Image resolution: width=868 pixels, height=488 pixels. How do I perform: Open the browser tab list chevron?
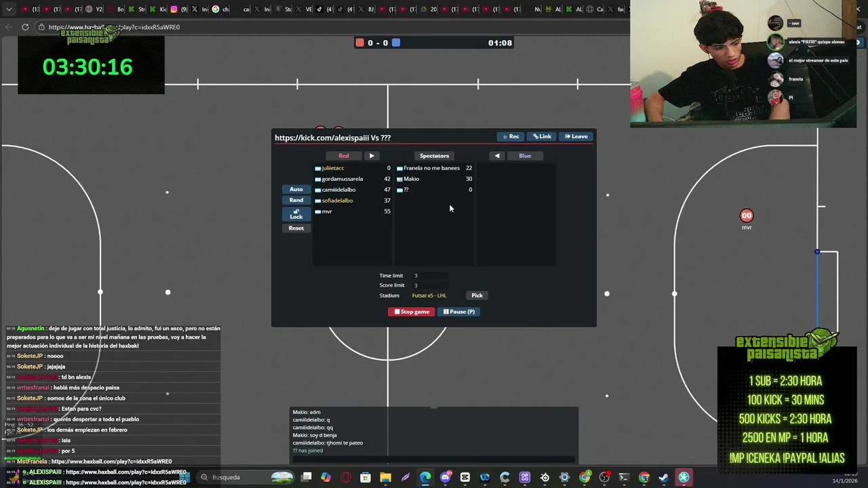(9, 9)
